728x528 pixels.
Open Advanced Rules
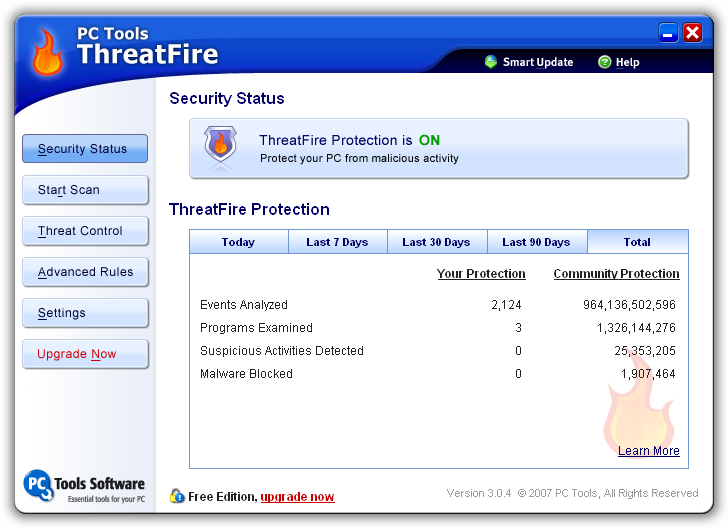[85, 272]
